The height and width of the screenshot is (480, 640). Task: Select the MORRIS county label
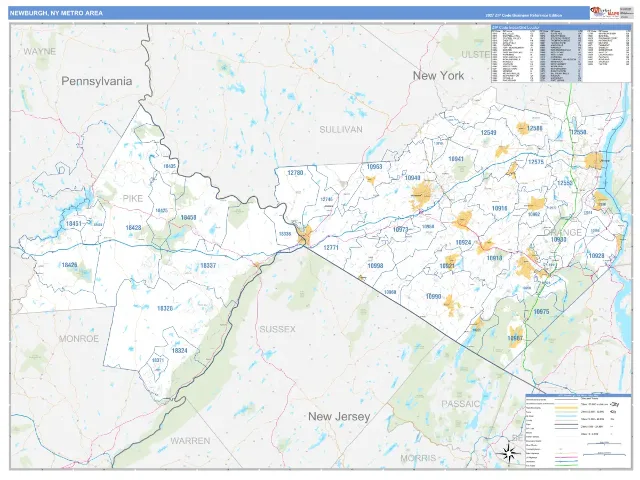(418, 458)
